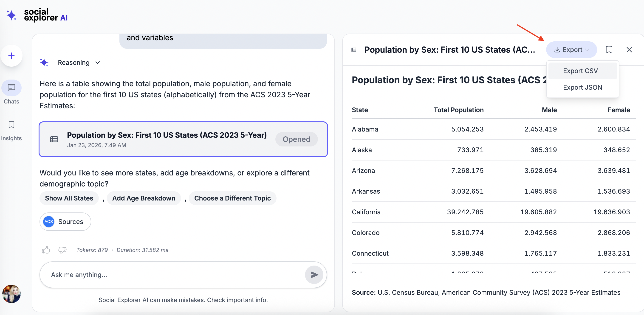644x315 pixels.
Task: Focus the Ask me anything input
Action: coord(172,275)
